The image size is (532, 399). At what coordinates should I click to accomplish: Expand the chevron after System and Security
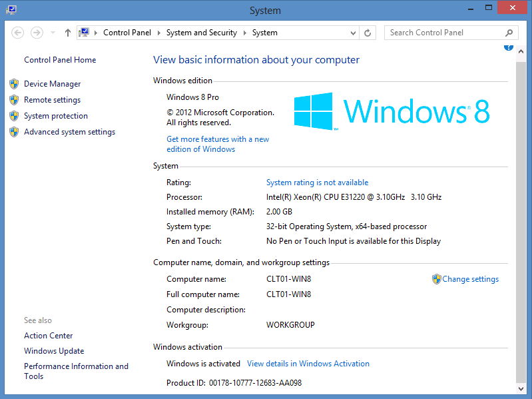[x=244, y=33]
